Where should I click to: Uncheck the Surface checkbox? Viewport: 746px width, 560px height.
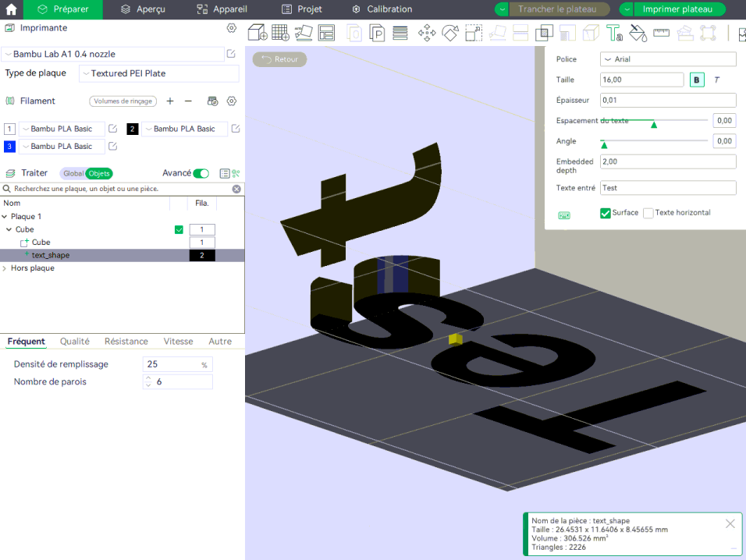pos(606,213)
